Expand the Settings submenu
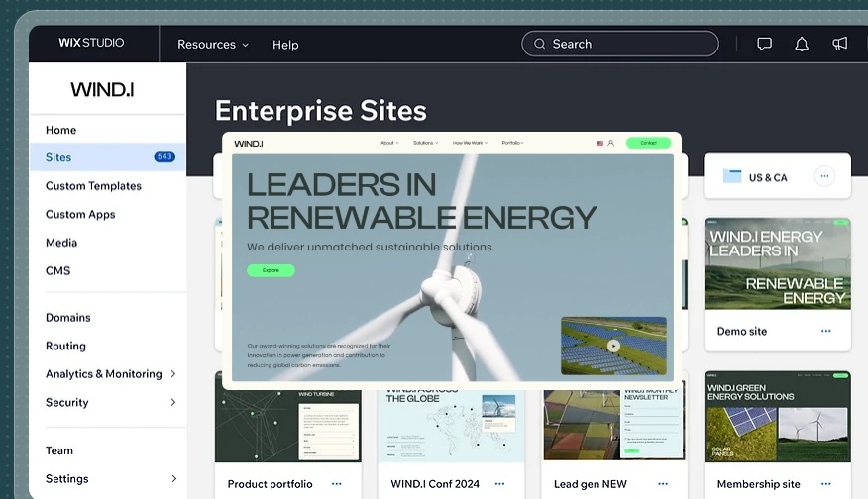The height and width of the screenshot is (499, 868). click(x=173, y=478)
